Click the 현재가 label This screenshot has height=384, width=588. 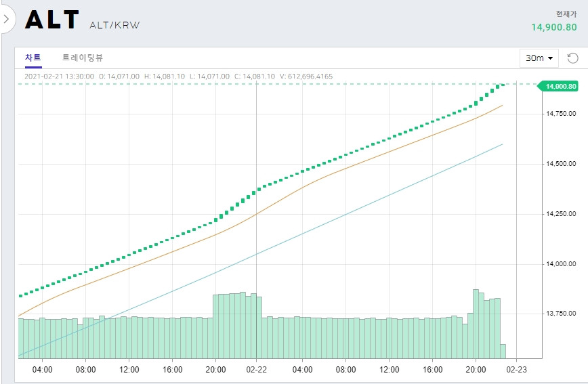[x=566, y=14]
